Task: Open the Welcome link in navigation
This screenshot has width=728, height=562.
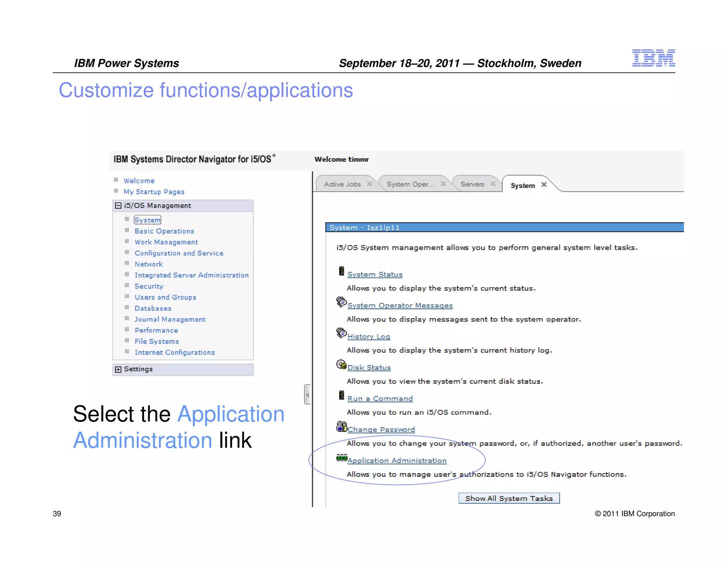Action: 139,181
